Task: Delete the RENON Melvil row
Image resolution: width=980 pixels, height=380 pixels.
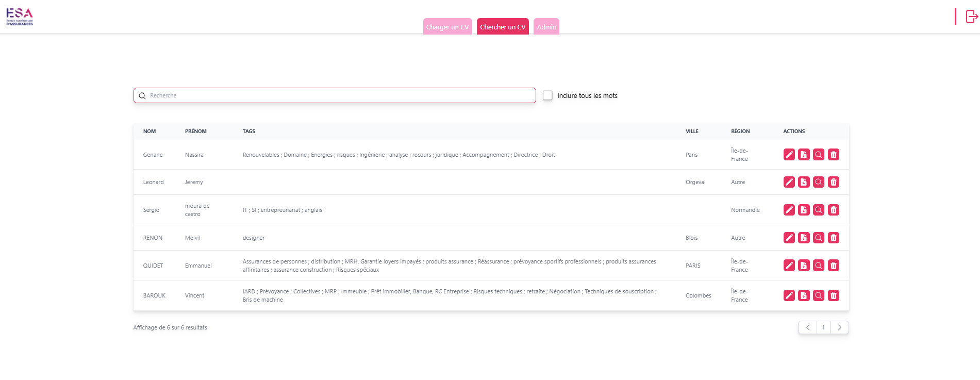Action: [x=834, y=238]
